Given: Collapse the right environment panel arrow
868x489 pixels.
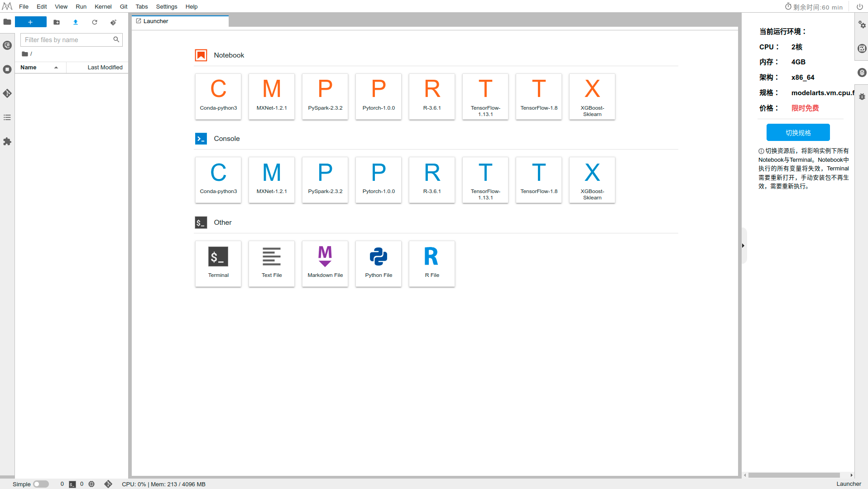Looking at the screenshot, I should (x=743, y=246).
